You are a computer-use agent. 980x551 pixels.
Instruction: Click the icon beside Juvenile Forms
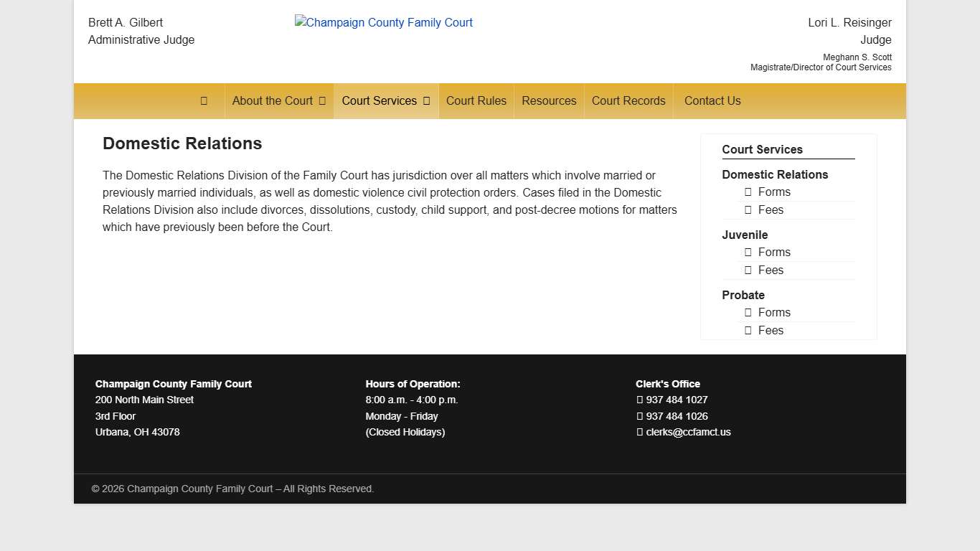coord(748,253)
